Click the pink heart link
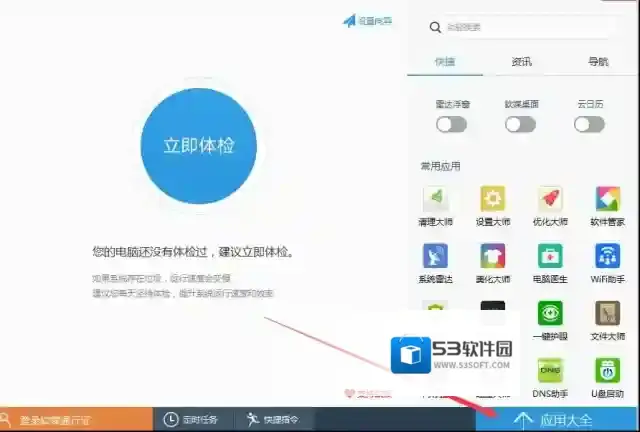The width and height of the screenshot is (640, 432). (368, 394)
